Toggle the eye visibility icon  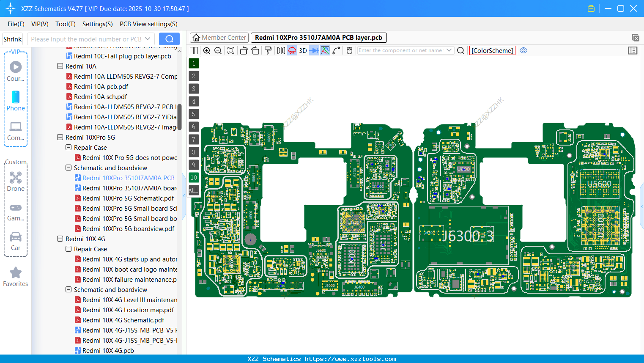[523, 50]
